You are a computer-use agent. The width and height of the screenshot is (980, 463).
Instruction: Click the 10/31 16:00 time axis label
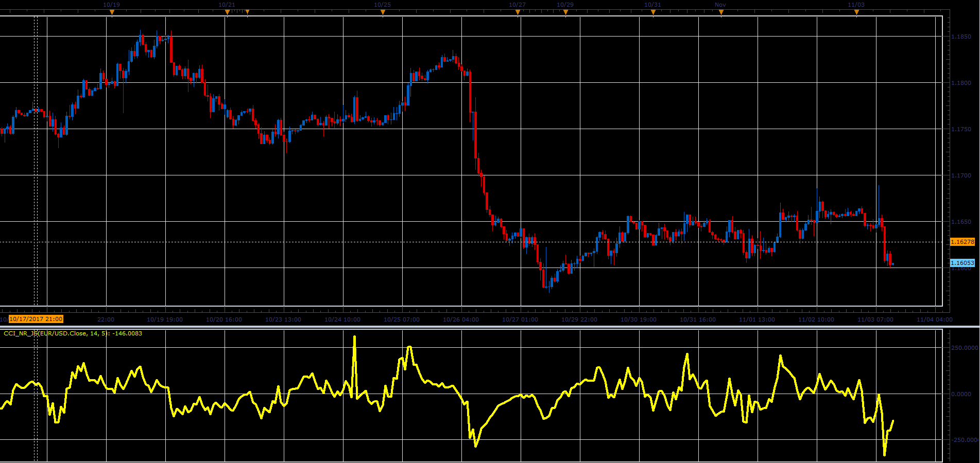click(x=698, y=319)
